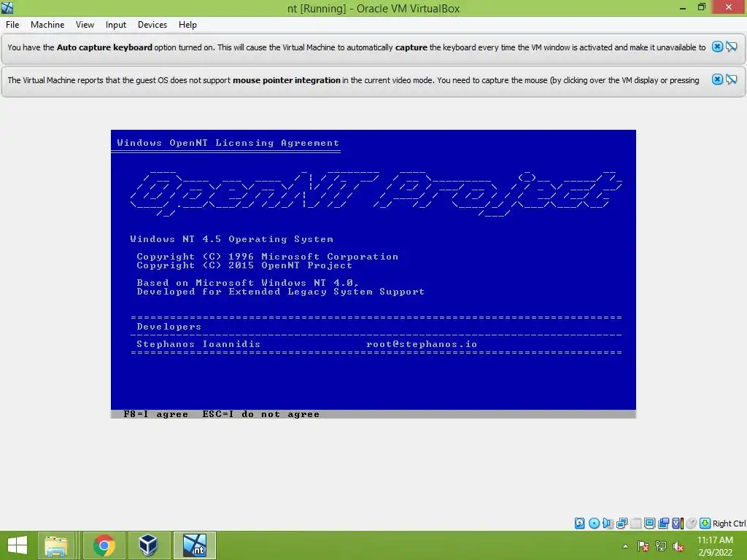Click the mouse integration status icon
The width and height of the screenshot is (747, 560).
click(x=692, y=524)
